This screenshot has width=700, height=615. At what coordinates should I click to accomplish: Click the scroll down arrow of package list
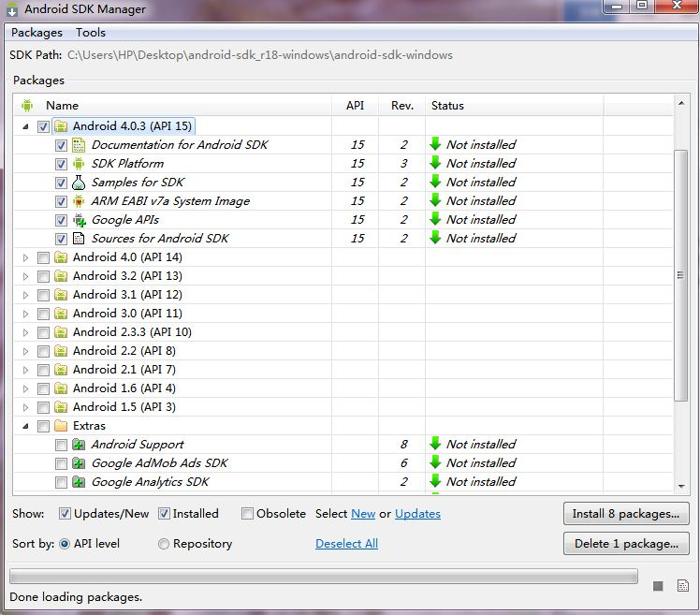pyautogui.click(x=680, y=487)
